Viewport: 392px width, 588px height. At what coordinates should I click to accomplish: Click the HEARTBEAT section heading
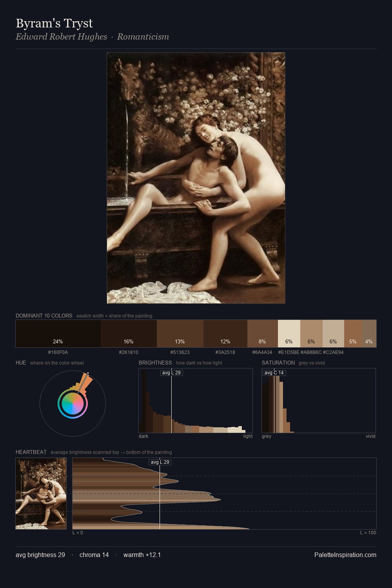(x=31, y=452)
